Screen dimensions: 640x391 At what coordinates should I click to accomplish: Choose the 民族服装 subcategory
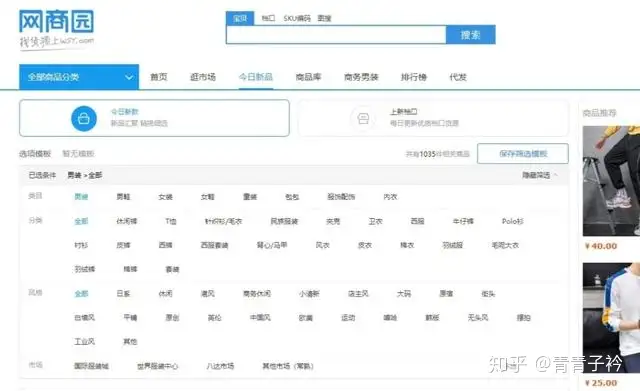284,221
